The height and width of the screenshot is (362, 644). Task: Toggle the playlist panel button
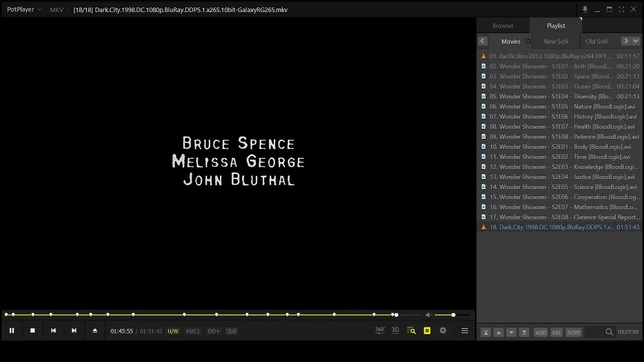(427, 331)
